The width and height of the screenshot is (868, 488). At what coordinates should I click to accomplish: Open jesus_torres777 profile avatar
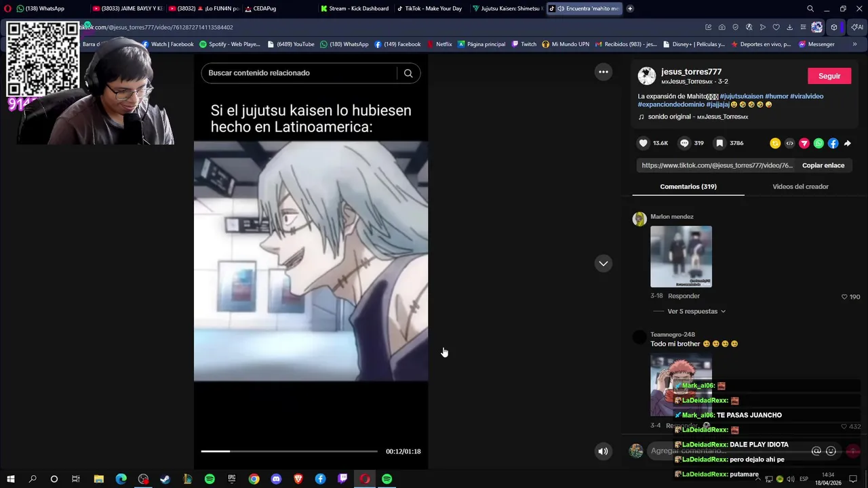647,76
